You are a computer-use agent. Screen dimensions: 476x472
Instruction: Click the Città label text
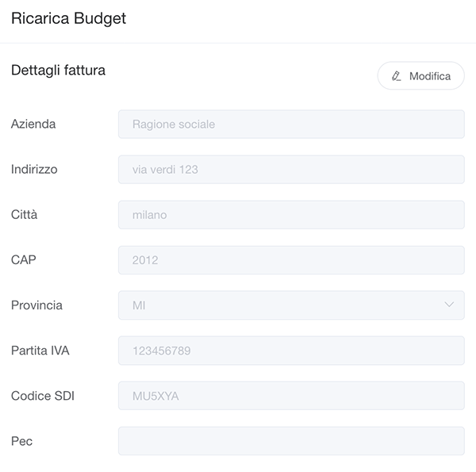24,214
